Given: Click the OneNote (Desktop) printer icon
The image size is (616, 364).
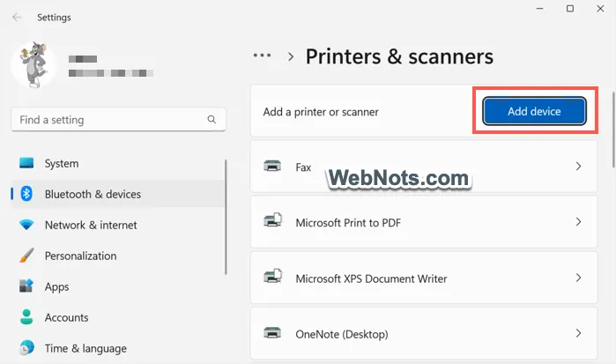Looking at the screenshot, I should tap(272, 333).
